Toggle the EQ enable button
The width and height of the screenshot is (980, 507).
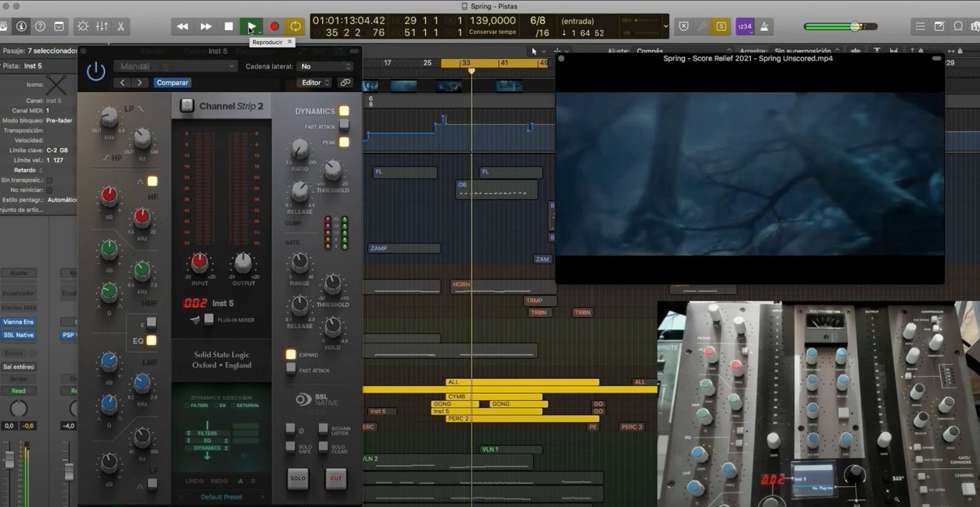click(x=152, y=340)
